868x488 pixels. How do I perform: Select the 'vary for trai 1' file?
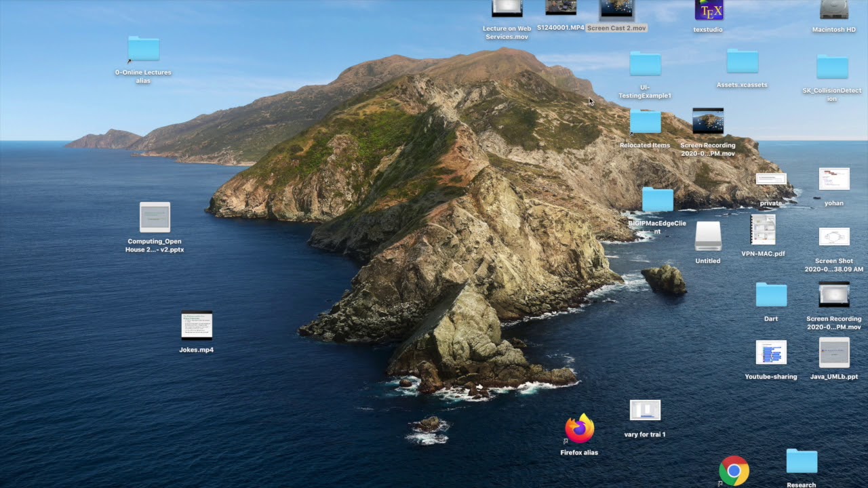[x=645, y=410]
